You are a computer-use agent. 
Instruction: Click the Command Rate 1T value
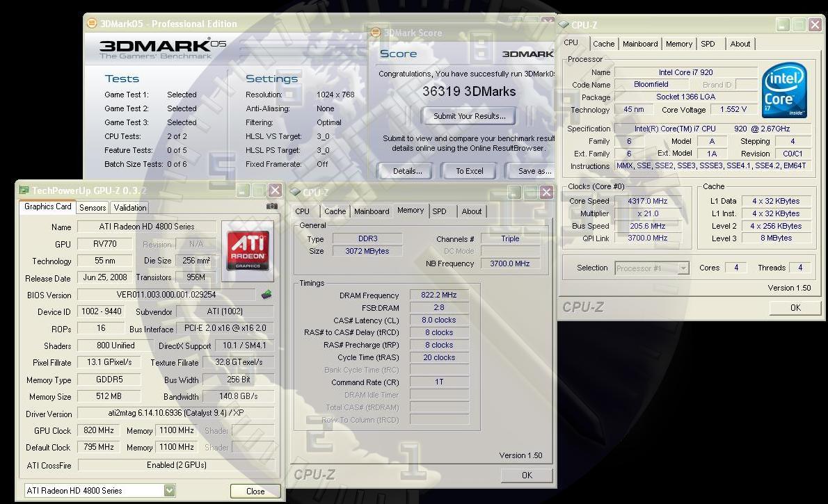coord(439,382)
